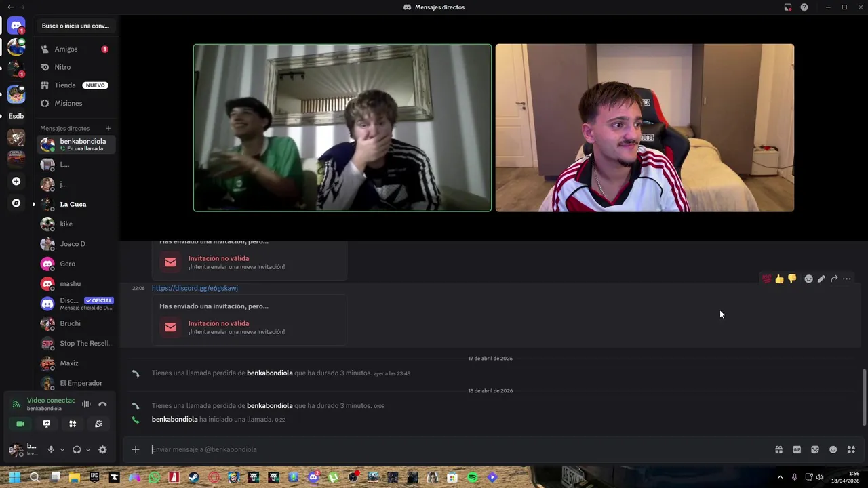Expand microphone input options arrow
868x488 pixels.
coord(62,449)
